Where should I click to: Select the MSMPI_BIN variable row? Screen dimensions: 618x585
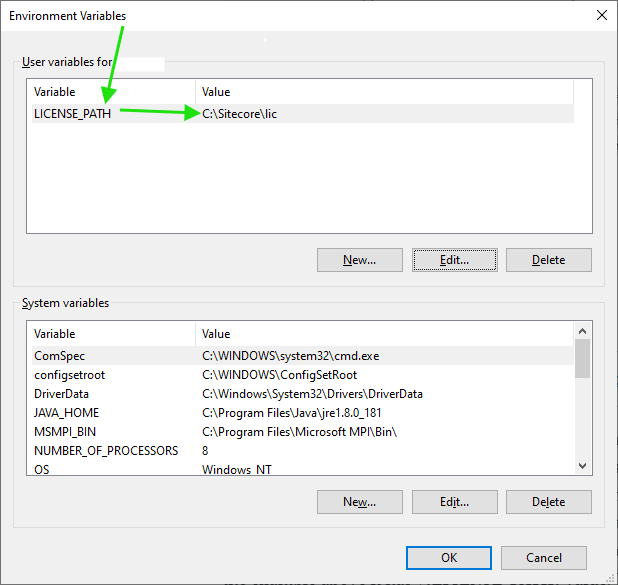coord(65,431)
